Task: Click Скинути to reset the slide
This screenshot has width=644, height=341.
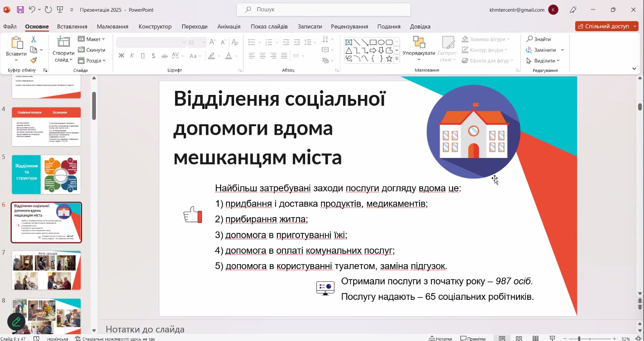Action: [92, 50]
